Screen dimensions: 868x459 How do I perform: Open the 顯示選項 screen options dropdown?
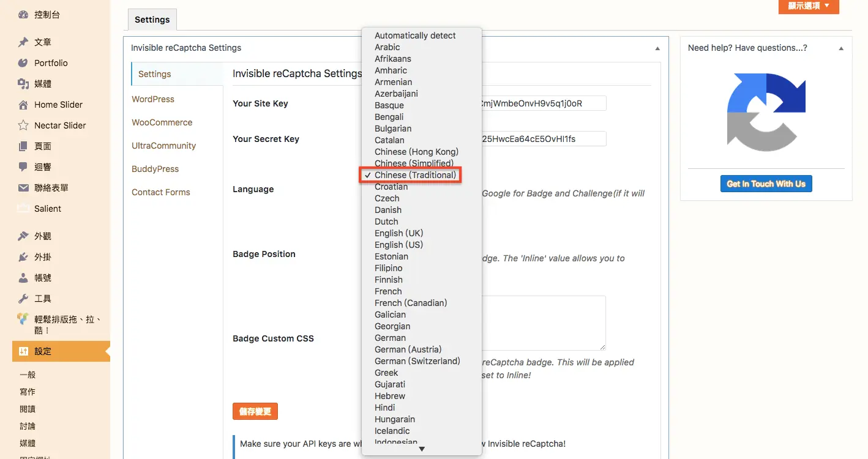point(809,6)
